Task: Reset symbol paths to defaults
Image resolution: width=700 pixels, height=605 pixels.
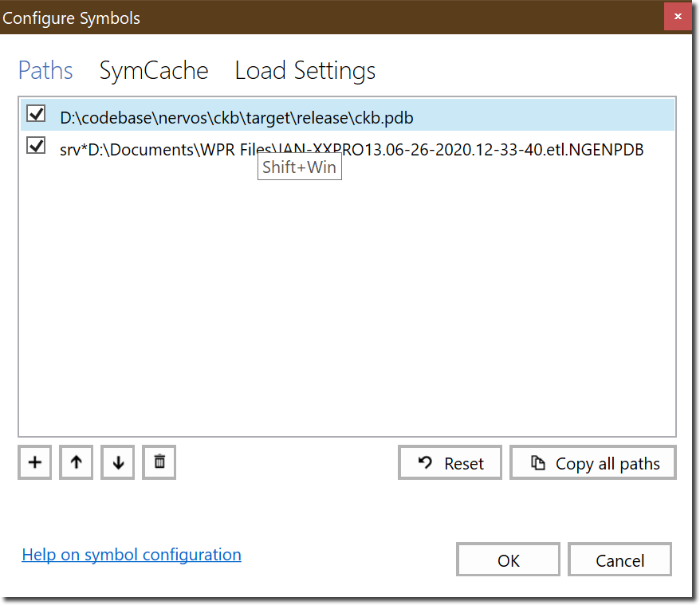Action: (x=450, y=462)
